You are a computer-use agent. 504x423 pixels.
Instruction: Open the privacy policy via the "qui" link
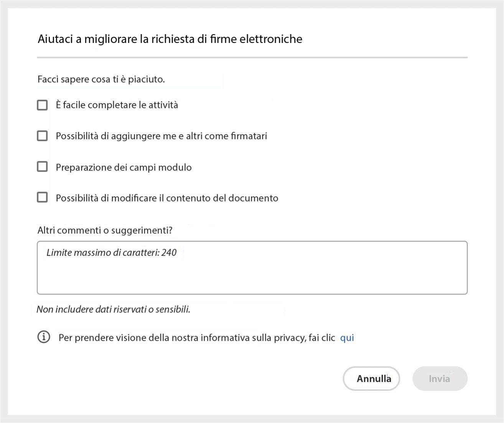(347, 337)
